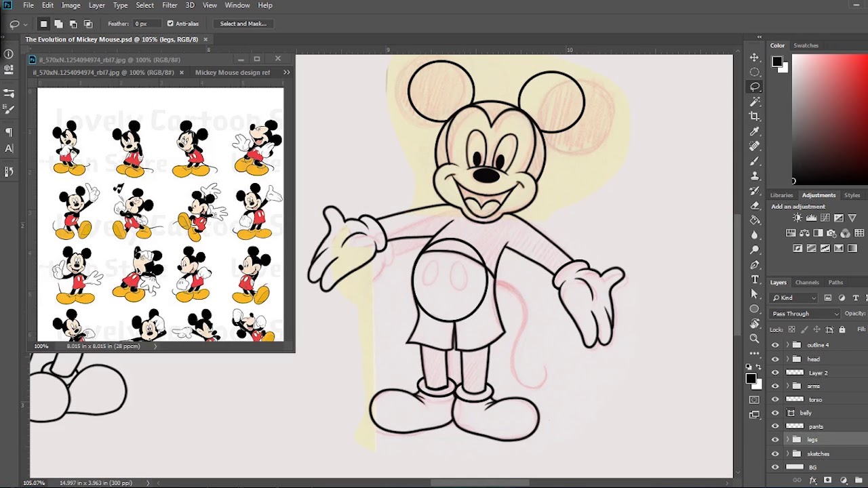Expand the 'sketches' layer group
This screenshot has height=488, width=868.
(x=787, y=453)
